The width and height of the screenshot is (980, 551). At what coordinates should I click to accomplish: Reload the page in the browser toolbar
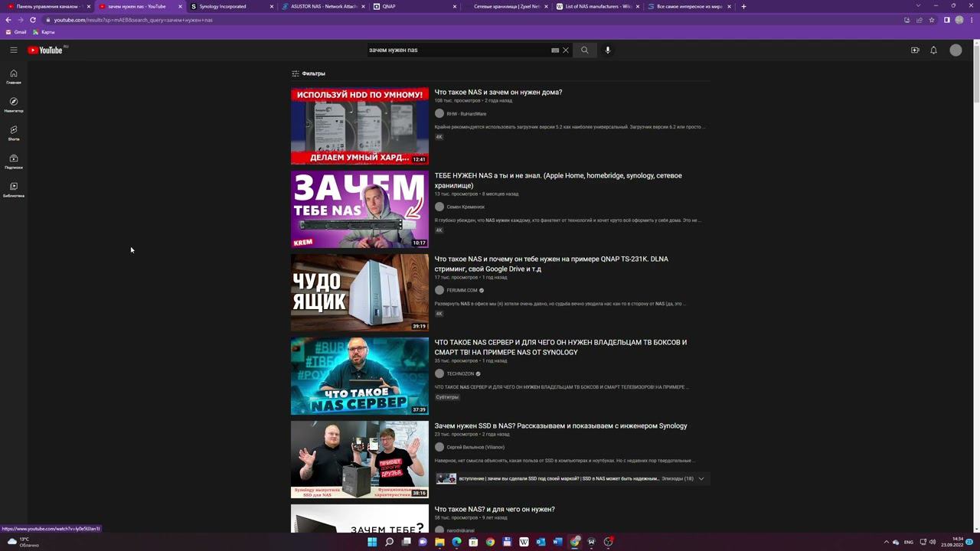[33, 20]
